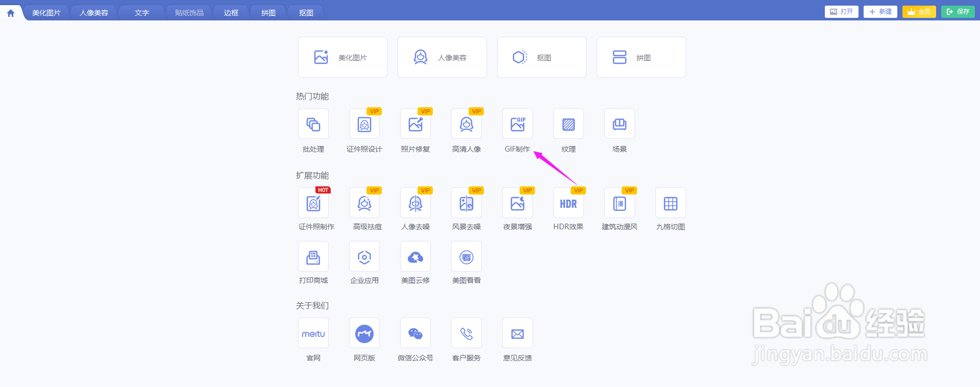Switch to the 美化图片 tab
This screenshot has width=980, height=387.
tap(46, 13)
